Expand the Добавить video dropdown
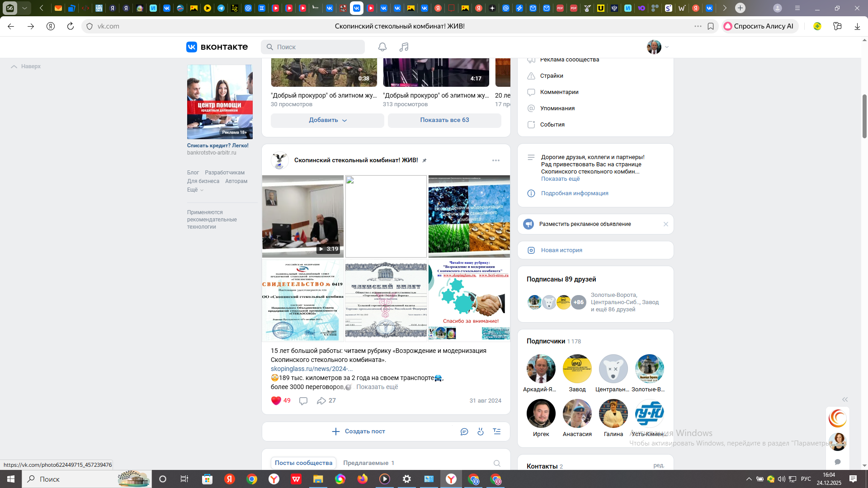Viewport: 868px width, 488px height. pos(327,120)
